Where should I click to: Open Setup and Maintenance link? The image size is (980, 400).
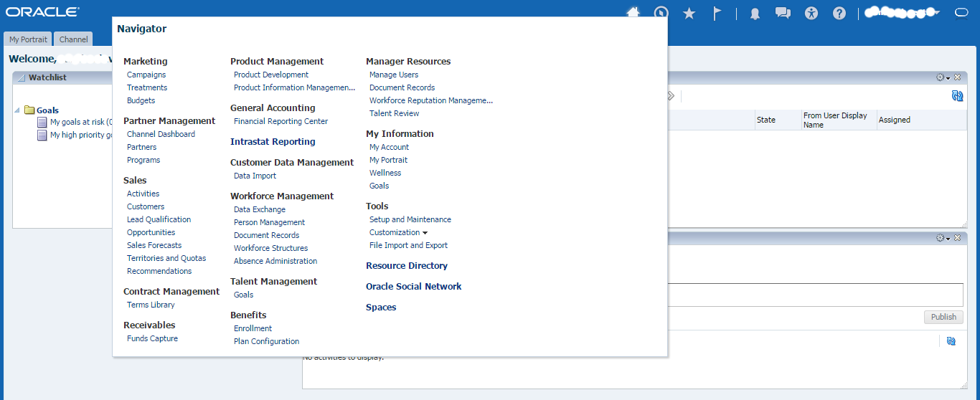point(410,219)
